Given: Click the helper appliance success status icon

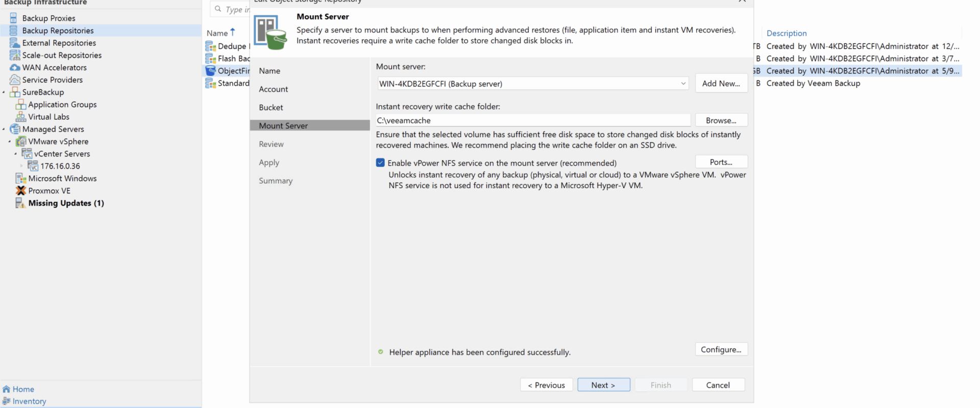Looking at the screenshot, I should (x=380, y=352).
